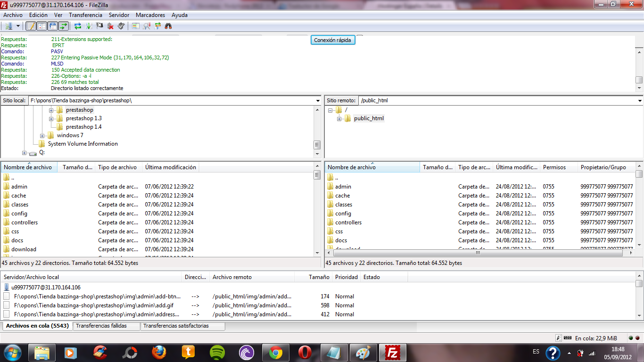Select the remote classes folder icon

pyautogui.click(x=330, y=204)
